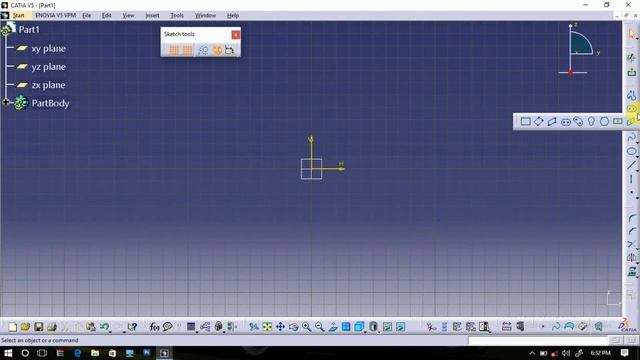The height and width of the screenshot is (360, 640).
Task: Click the Save icon
Action: click(39, 327)
